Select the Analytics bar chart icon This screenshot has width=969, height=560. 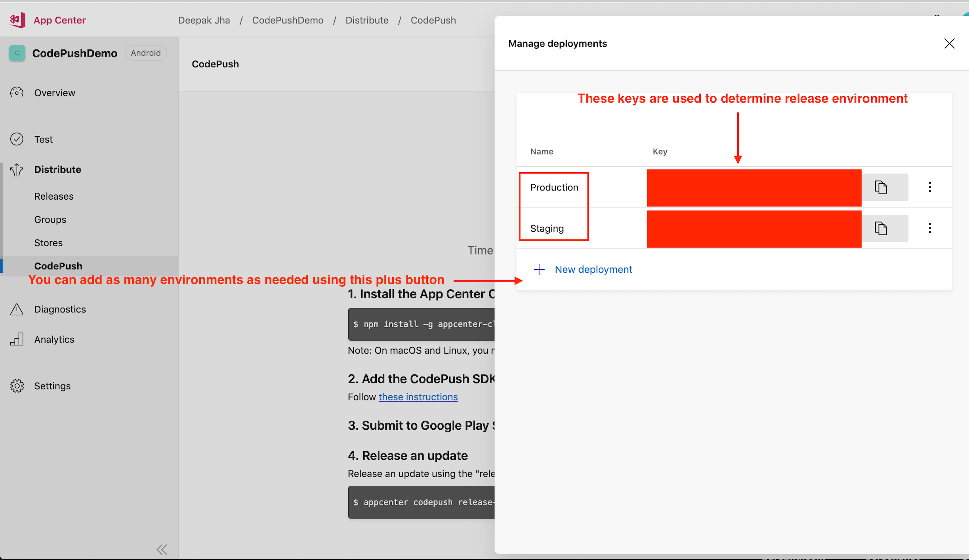pyautogui.click(x=17, y=339)
